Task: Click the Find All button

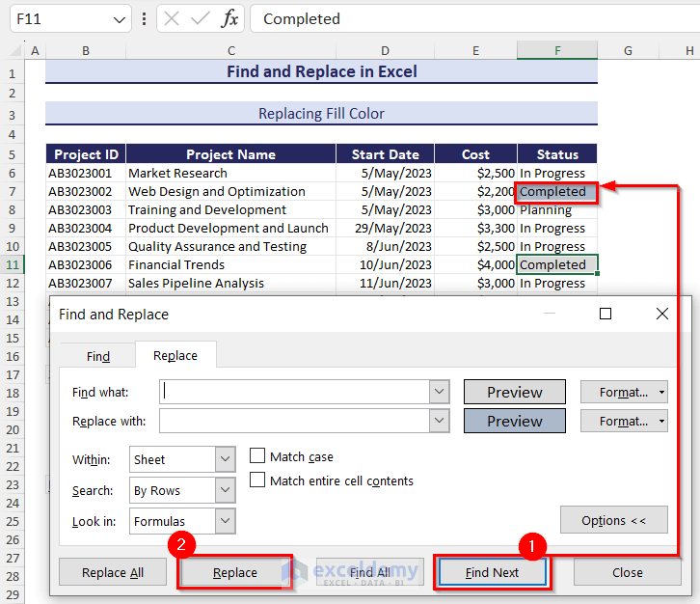Action: click(x=370, y=572)
